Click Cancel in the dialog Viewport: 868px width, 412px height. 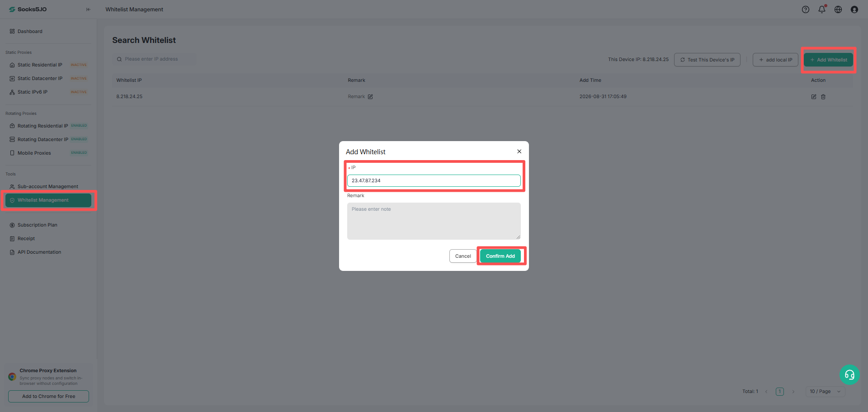click(463, 256)
